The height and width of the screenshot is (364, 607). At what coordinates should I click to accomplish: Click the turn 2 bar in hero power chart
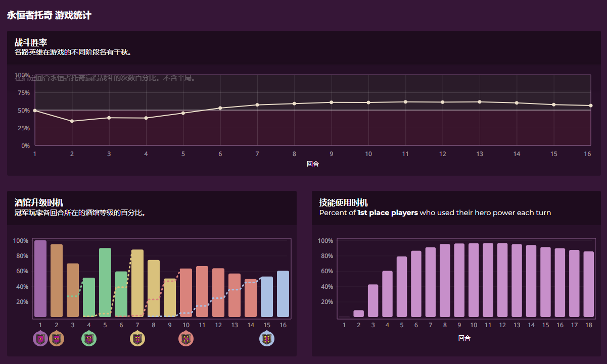click(358, 314)
